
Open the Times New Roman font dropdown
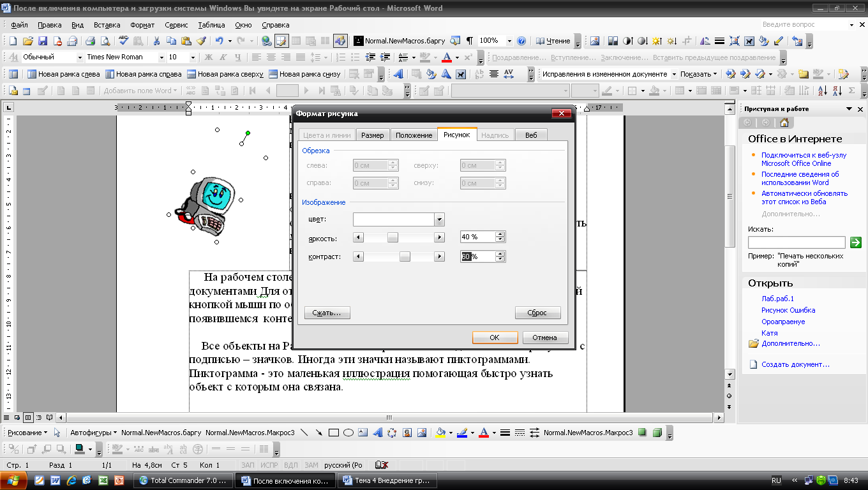[x=162, y=57]
